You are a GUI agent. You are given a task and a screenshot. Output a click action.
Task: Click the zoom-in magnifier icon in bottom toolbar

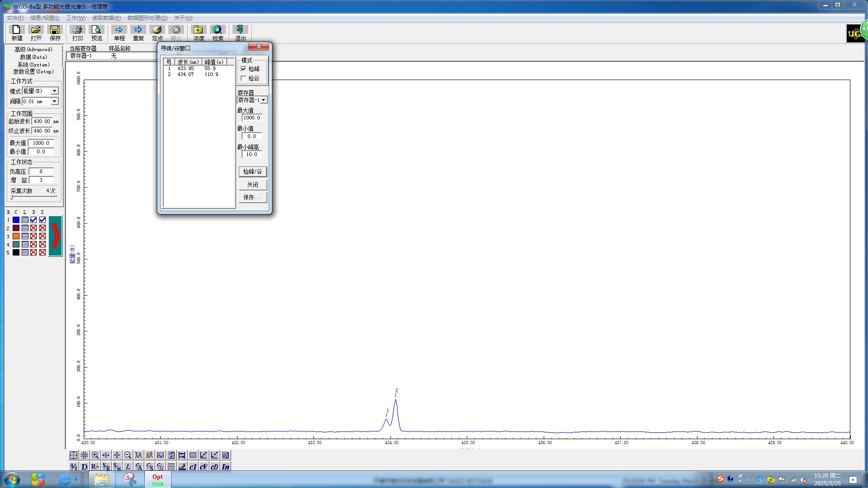pyautogui.click(x=95, y=455)
